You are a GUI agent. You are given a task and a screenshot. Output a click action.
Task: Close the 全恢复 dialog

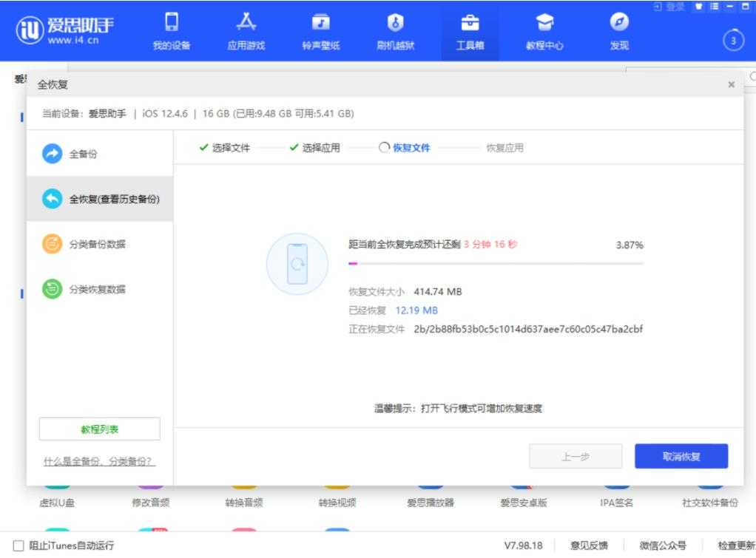coord(731,85)
